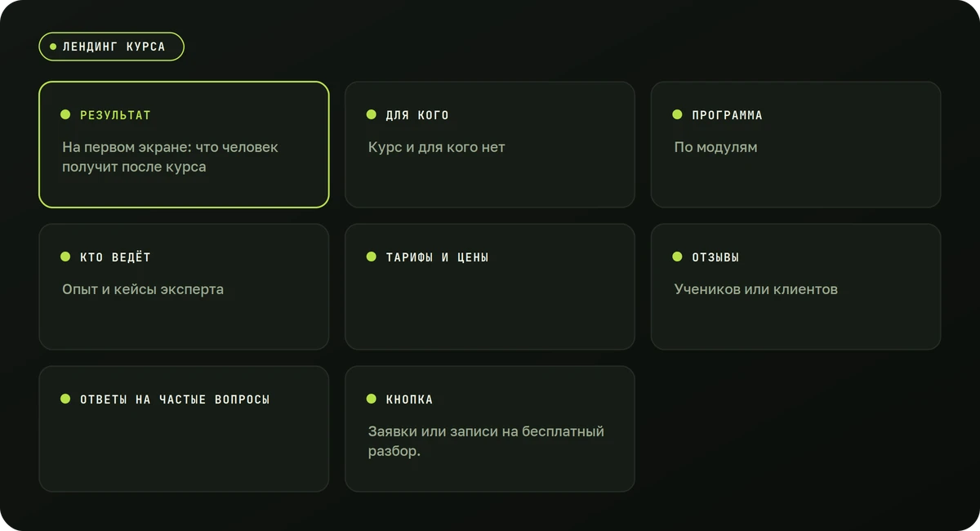Click the green dot beside КНОПКА
The image size is (980, 531).
371,399
